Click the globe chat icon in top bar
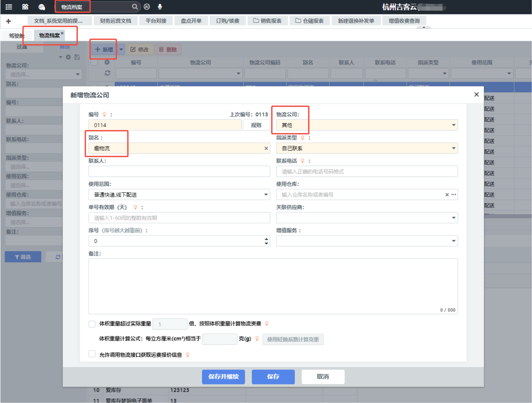The image size is (532, 403). (x=42, y=7)
